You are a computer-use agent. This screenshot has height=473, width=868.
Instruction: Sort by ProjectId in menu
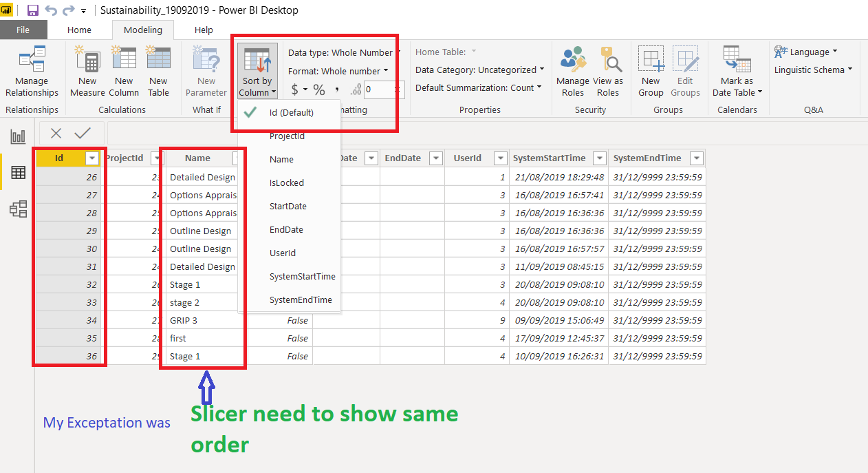click(289, 136)
